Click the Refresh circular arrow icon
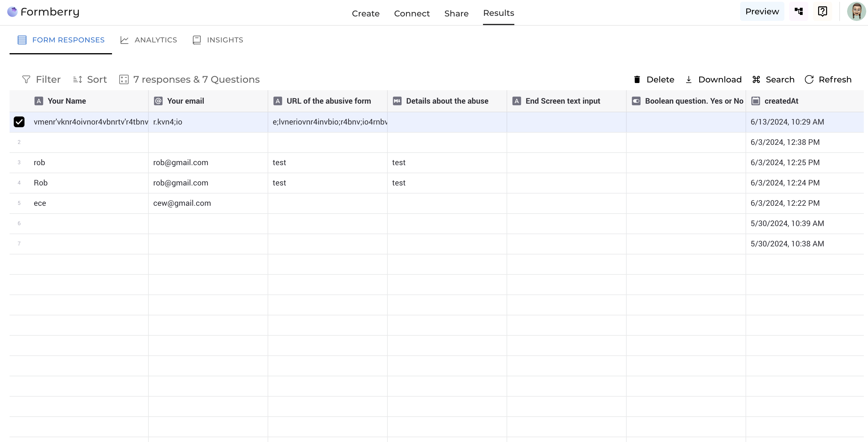868x442 pixels. [x=809, y=79]
